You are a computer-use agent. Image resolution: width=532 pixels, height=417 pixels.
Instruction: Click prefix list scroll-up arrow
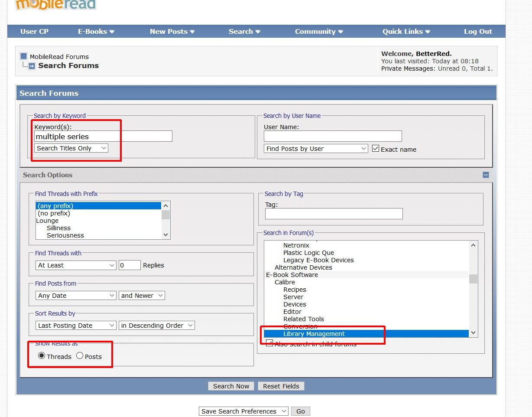click(x=165, y=205)
